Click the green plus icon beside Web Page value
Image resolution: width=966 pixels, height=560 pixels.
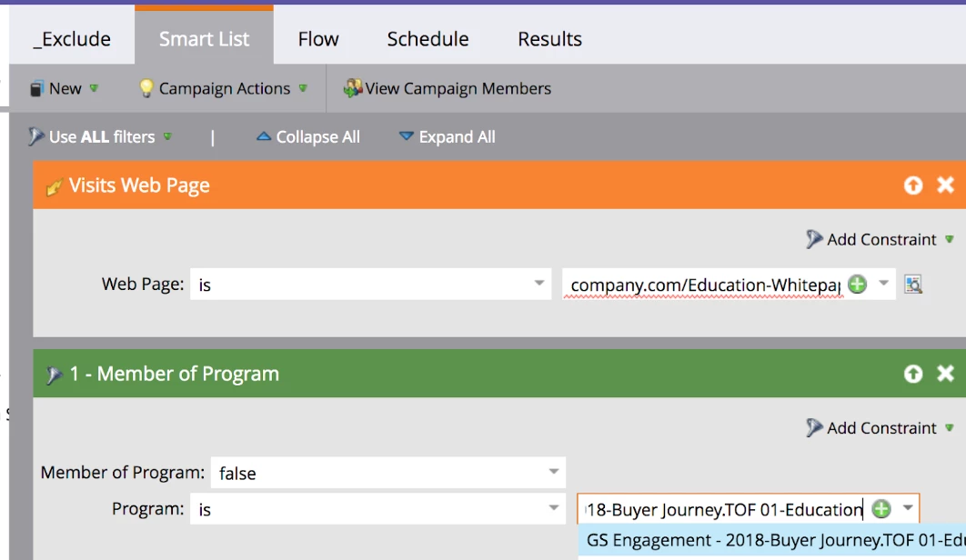(857, 285)
